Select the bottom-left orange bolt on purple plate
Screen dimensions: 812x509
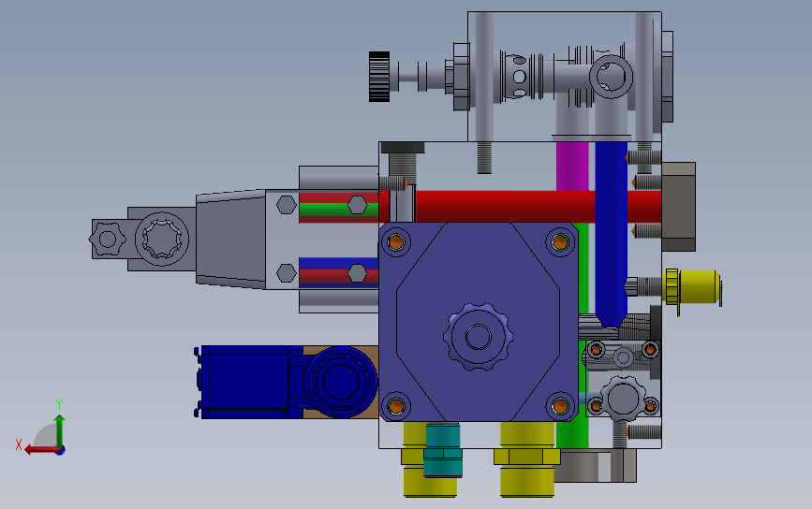click(x=396, y=406)
